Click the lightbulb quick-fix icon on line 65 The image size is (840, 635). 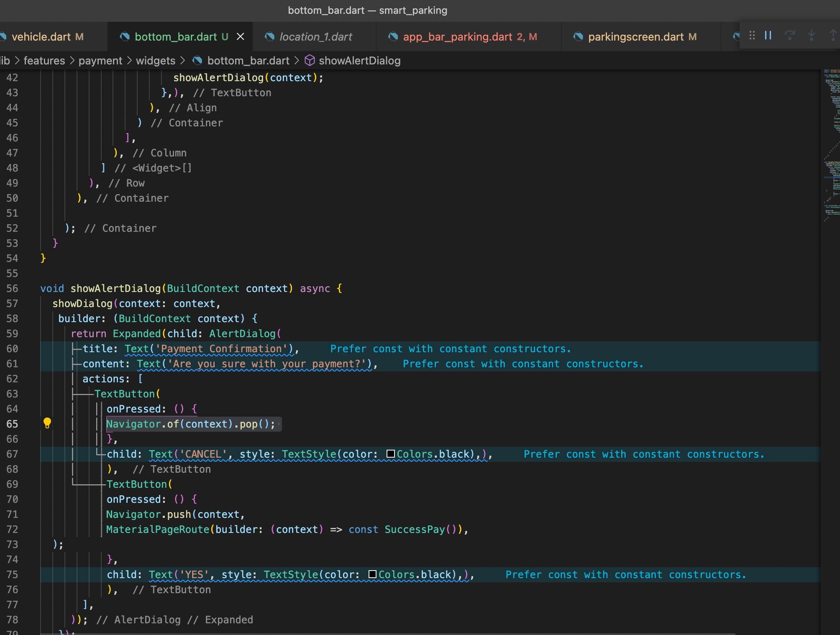coord(47,423)
